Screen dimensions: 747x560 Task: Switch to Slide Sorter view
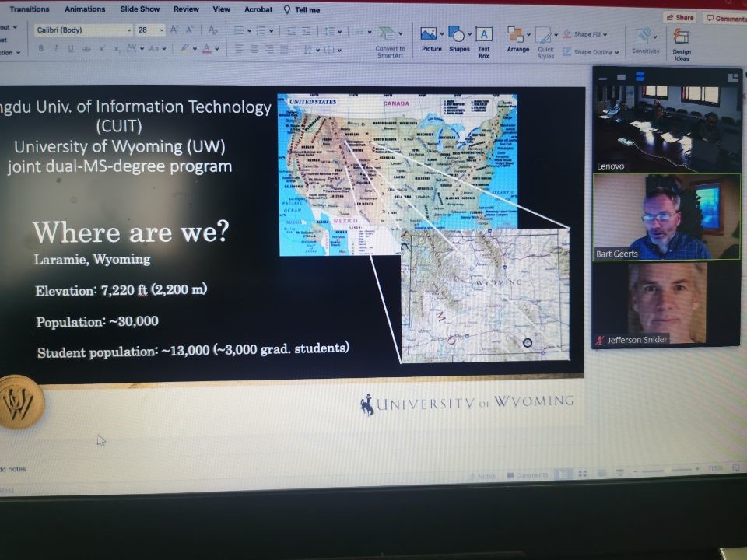(582, 474)
